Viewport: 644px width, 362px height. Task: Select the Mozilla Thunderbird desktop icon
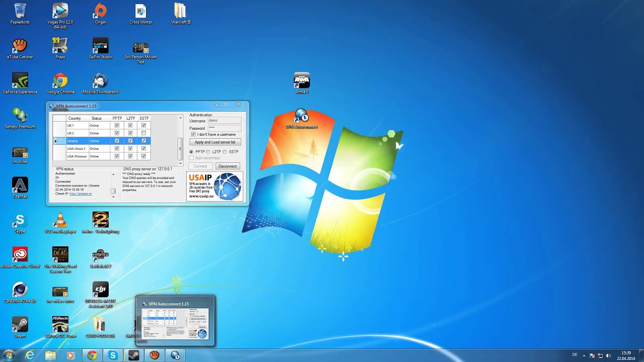tap(101, 83)
